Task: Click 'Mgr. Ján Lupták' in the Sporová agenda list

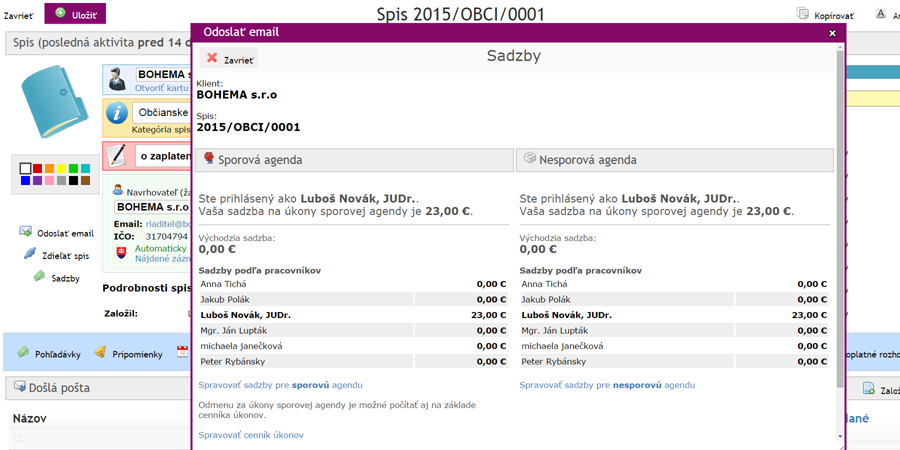Action: 234,330
